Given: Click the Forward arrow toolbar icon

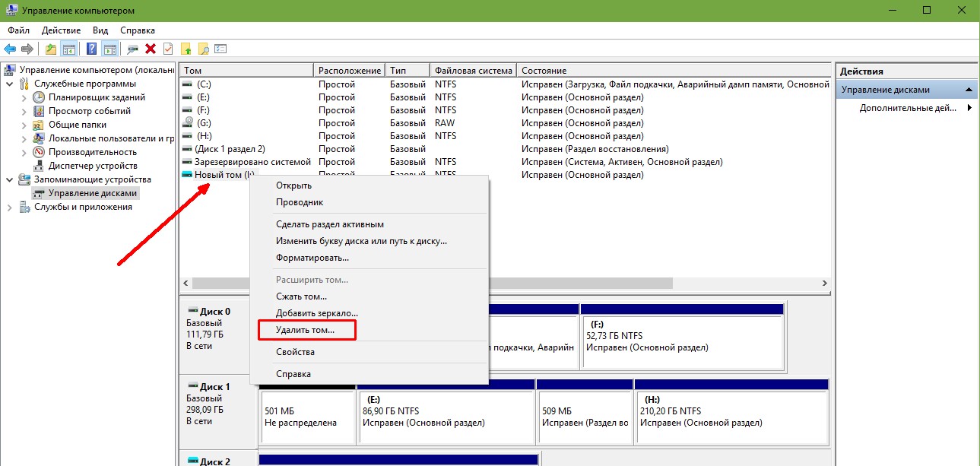Looking at the screenshot, I should [x=27, y=49].
